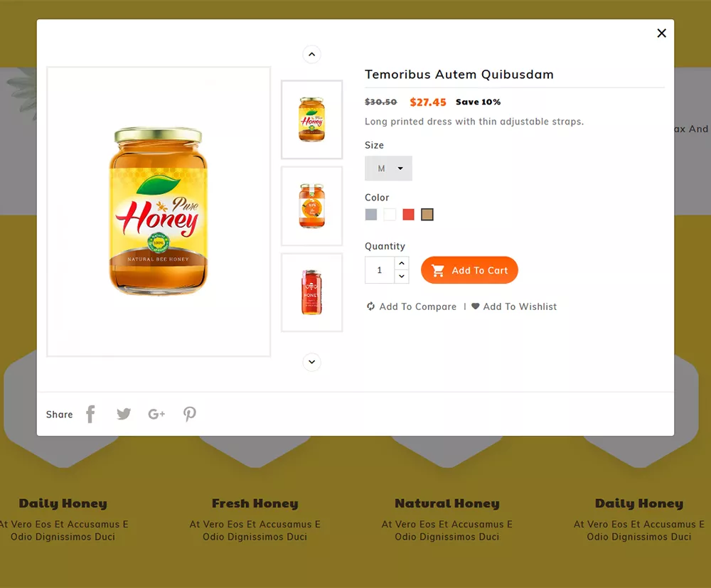
Task: Share the product on Twitter
Action: [123, 414]
